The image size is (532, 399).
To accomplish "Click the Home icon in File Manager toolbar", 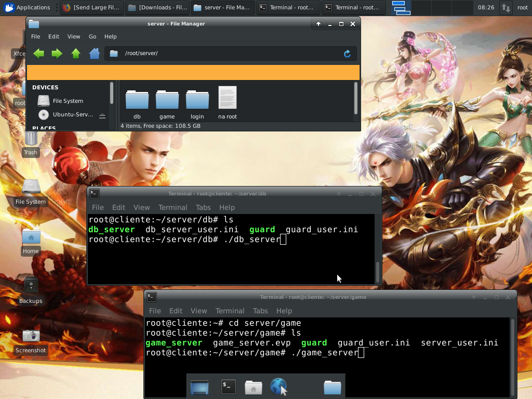I will (95, 54).
